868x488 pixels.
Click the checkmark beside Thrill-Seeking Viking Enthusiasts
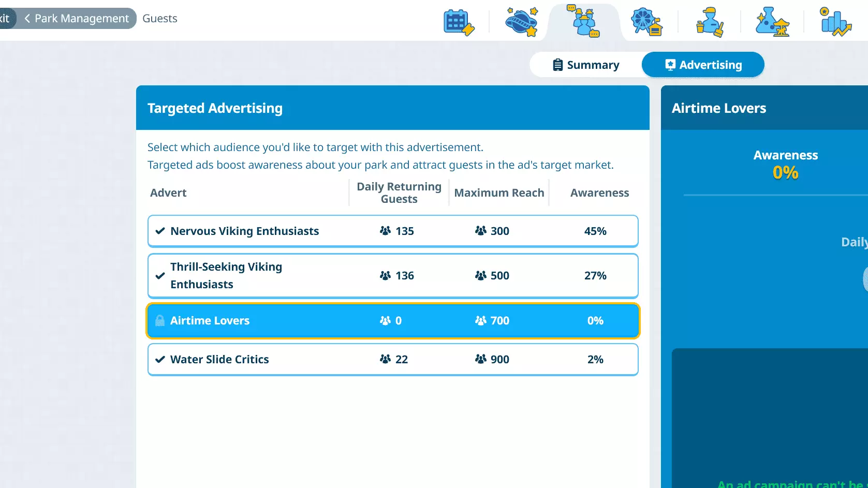pyautogui.click(x=160, y=276)
